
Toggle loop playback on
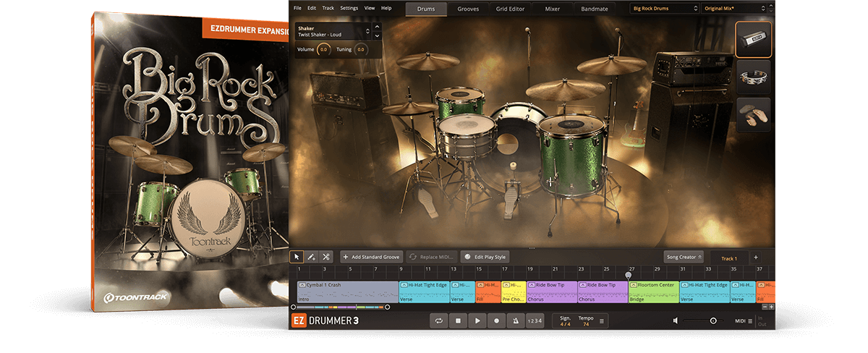click(x=438, y=320)
